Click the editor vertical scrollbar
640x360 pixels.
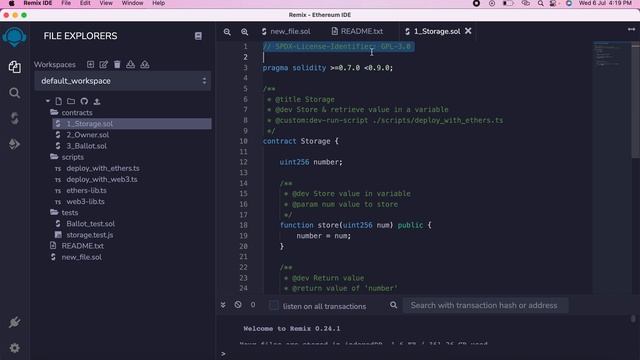[636, 100]
